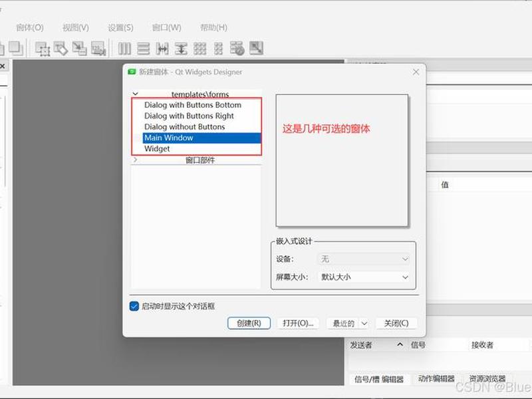Image resolution: width=532 pixels, height=399 pixels.
Task: Open the 窗体(O) menu
Action: coord(30,27)
